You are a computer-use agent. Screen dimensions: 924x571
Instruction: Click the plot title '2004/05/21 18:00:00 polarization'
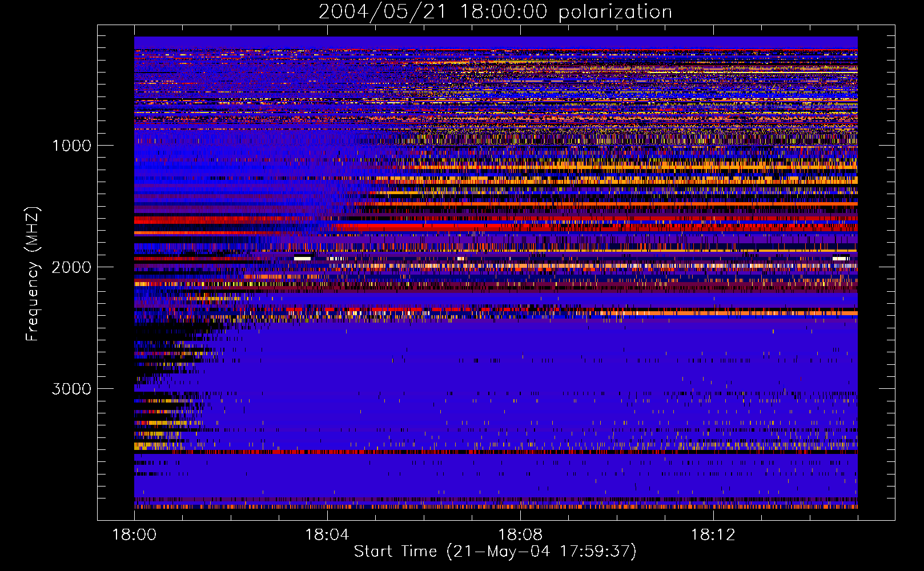click(x=495, y=12)
